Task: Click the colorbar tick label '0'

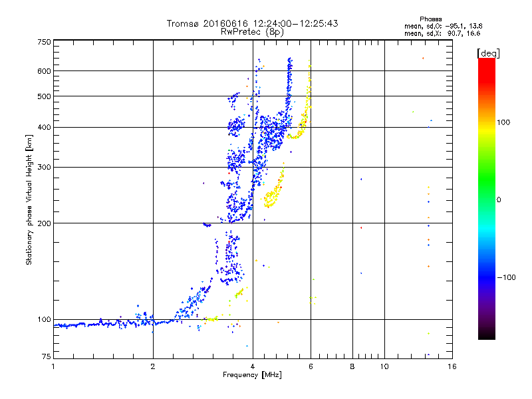Action: [499, 200]
